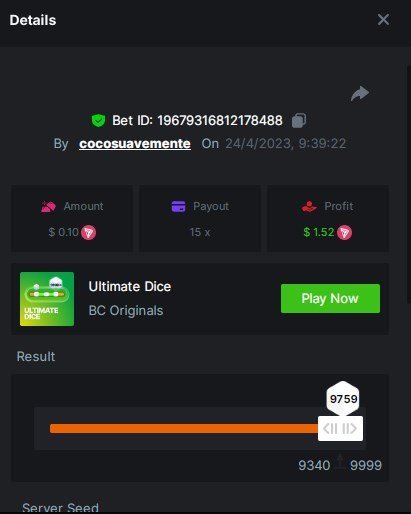This screenshot has width=411, height=514.
Task: Click the green verified shield icon
Action: click(98, 121)
